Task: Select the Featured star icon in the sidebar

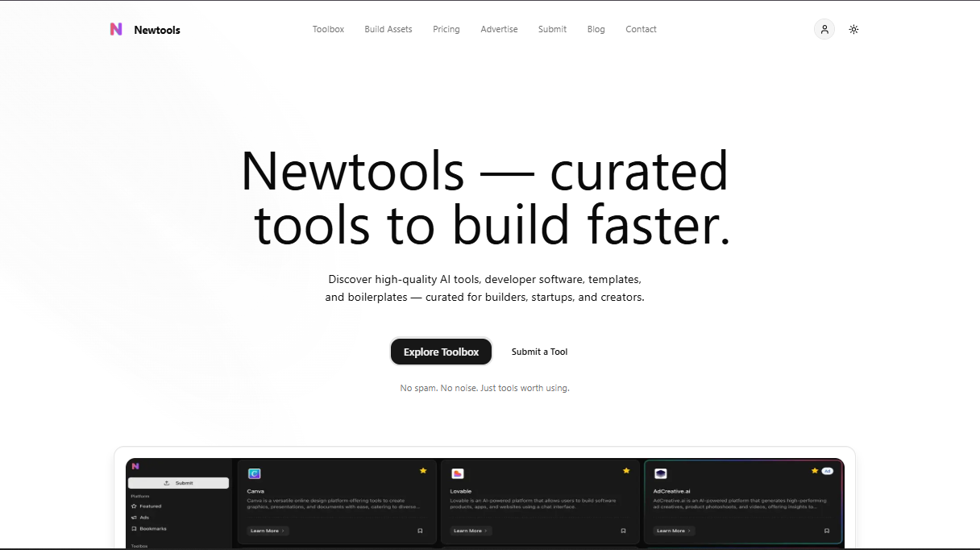Action: (x=133, y=506)
